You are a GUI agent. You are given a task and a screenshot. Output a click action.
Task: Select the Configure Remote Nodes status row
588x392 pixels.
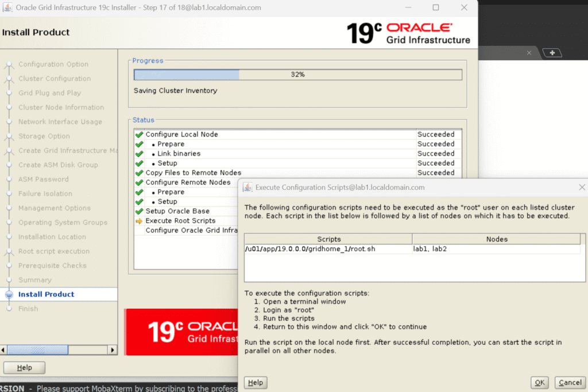click(x=186, y=182)
